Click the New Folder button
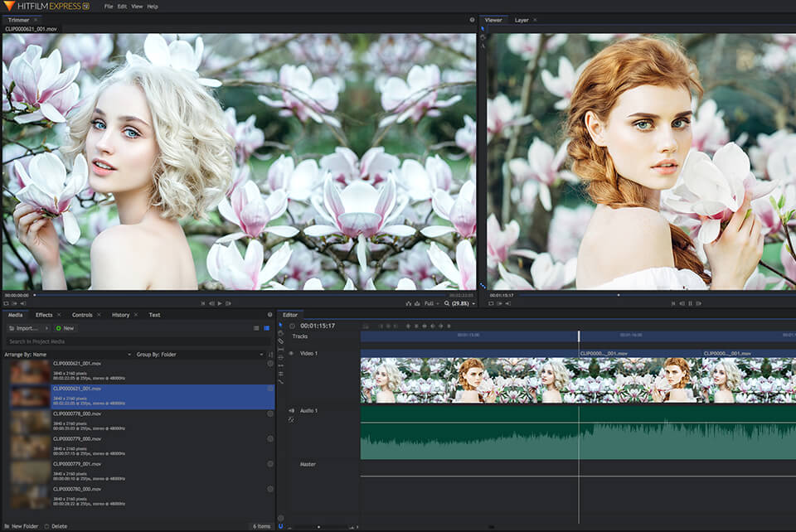796x532 pixels. 22,526
